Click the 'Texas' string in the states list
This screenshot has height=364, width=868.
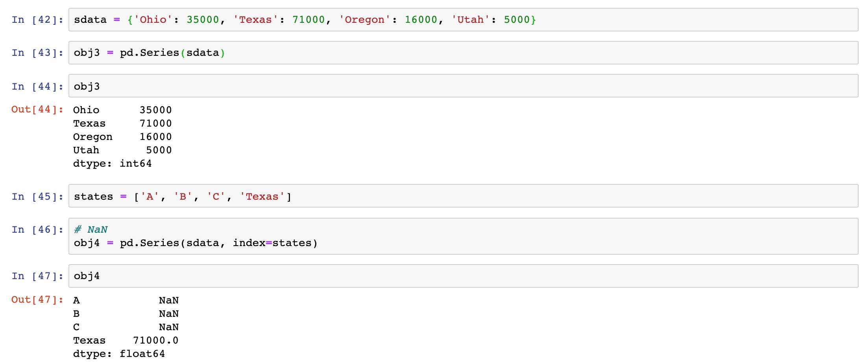(262, 197)
